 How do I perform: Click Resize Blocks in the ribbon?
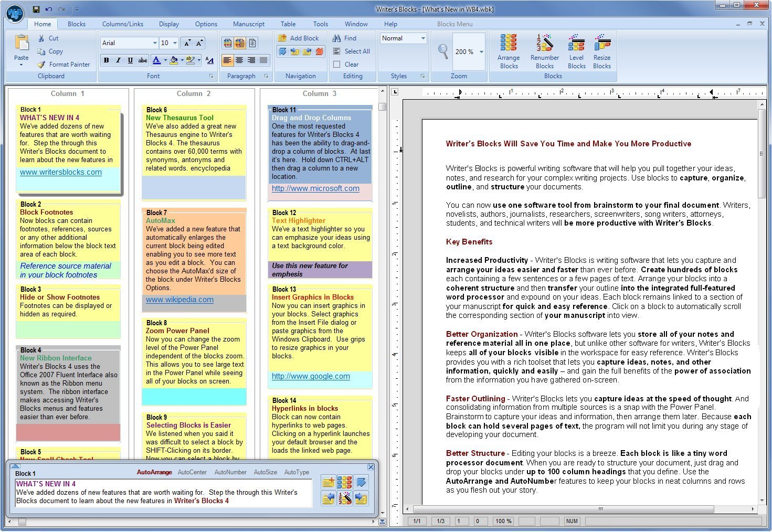click(x=602, y=51)
